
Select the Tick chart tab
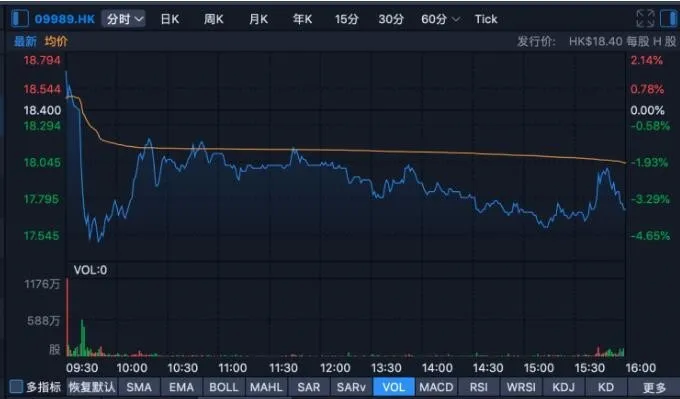click(486, 19)
